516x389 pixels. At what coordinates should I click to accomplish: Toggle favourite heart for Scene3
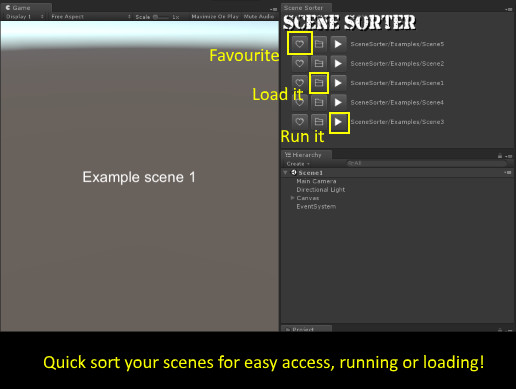(299, 122)
